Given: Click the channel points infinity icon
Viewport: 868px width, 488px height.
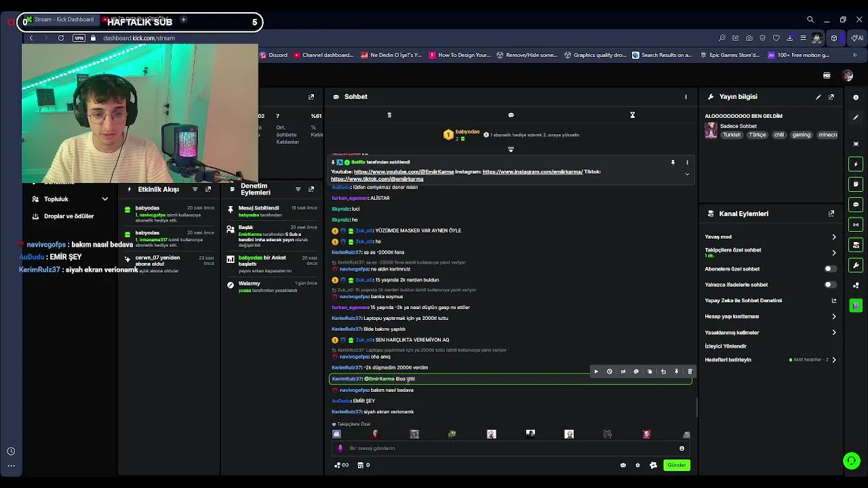Looking at the screenshot, I should pyautogui.click(x=341, y=465).
